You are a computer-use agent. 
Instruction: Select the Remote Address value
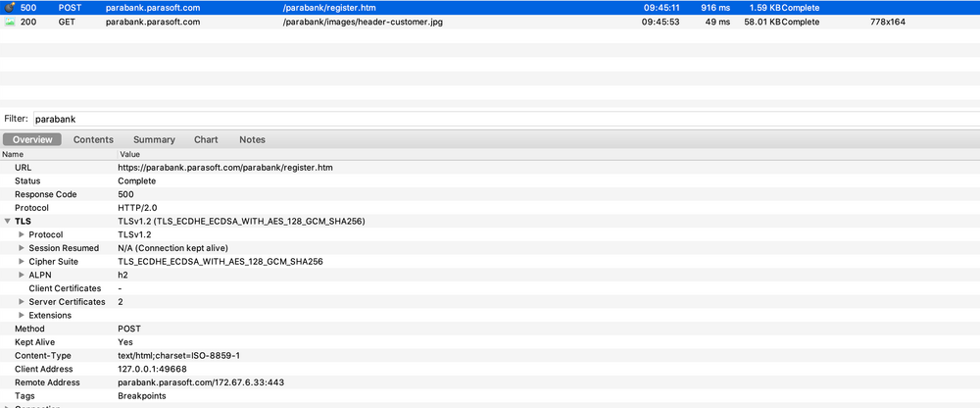point(202,382)
